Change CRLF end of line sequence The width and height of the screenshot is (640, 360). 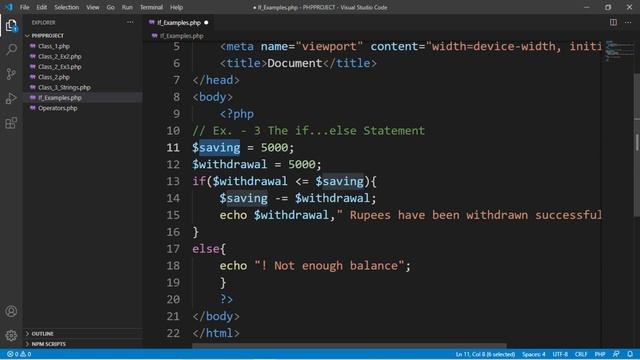tap(580, 354)
